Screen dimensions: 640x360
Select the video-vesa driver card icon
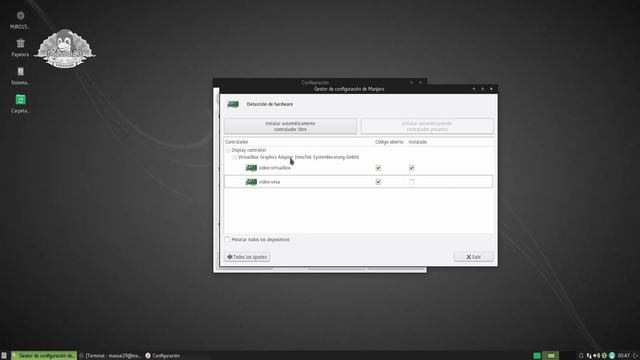pos(251,182)
